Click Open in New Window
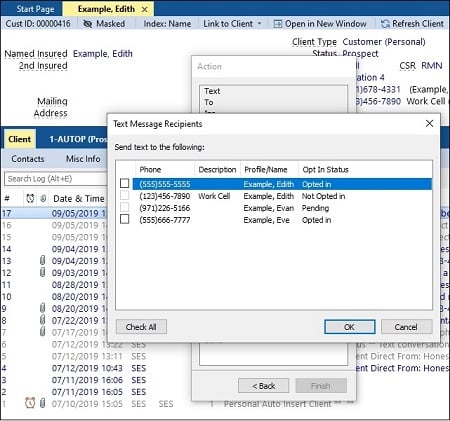Viewport: 450px width, 421px height. [x=320, y=24]
